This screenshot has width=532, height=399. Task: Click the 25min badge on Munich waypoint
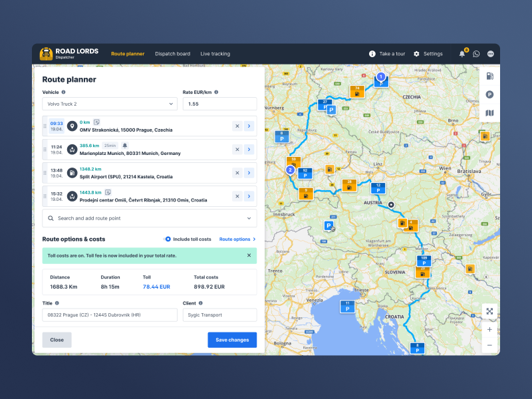[x=110, y=146]
